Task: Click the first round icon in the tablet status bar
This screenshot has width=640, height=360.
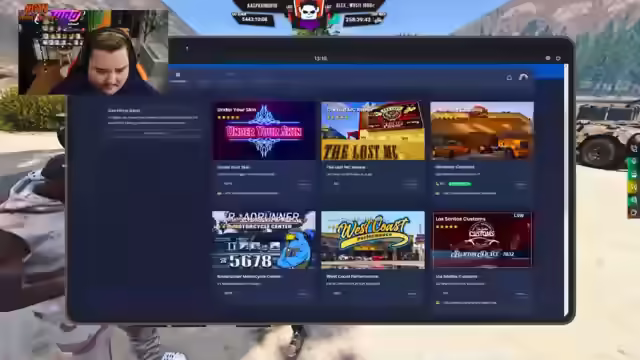Action: click(548, 58)
